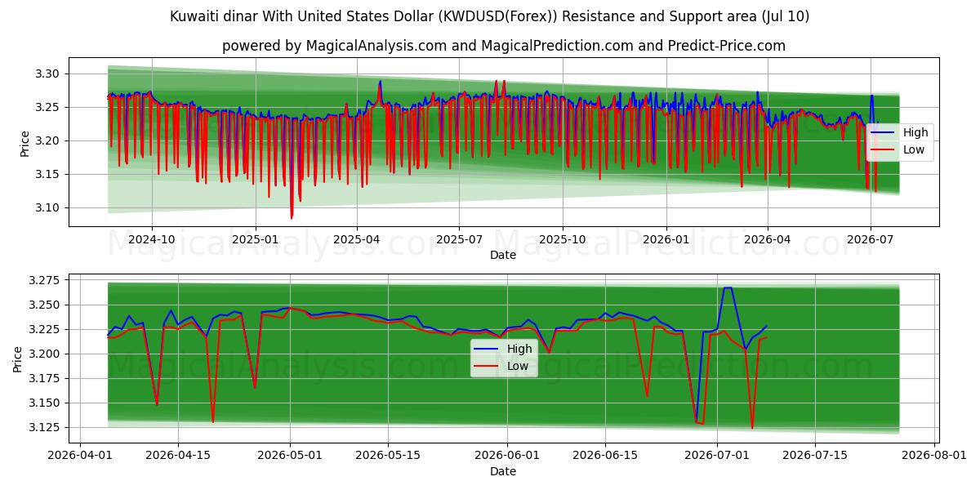Click the '2026-06-15' x-axis label in the bottom chart
980x490 pixels.
[x=607, y=457]
